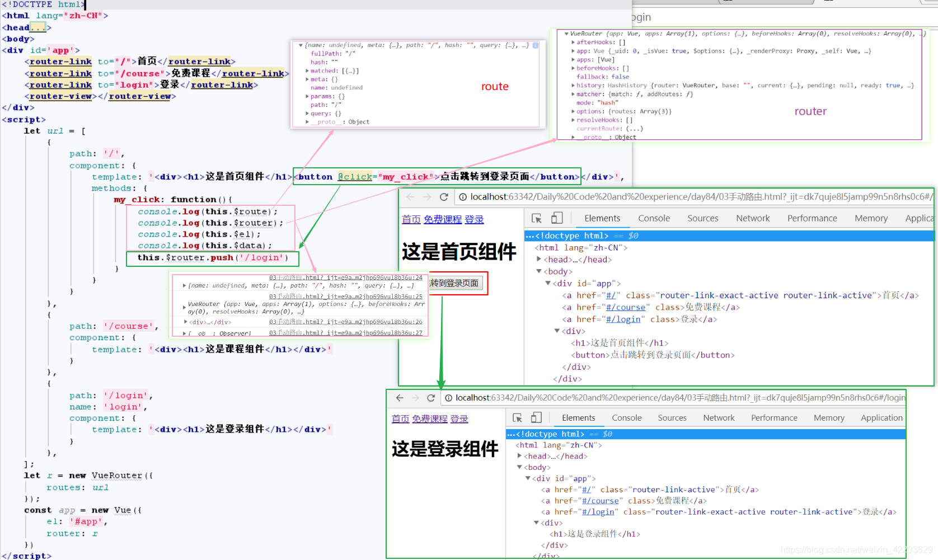Image resolution: width=938 pixels, height=560 pixels.
Task: Expand the query property of the route object
Action: click(x=307, y=114)
